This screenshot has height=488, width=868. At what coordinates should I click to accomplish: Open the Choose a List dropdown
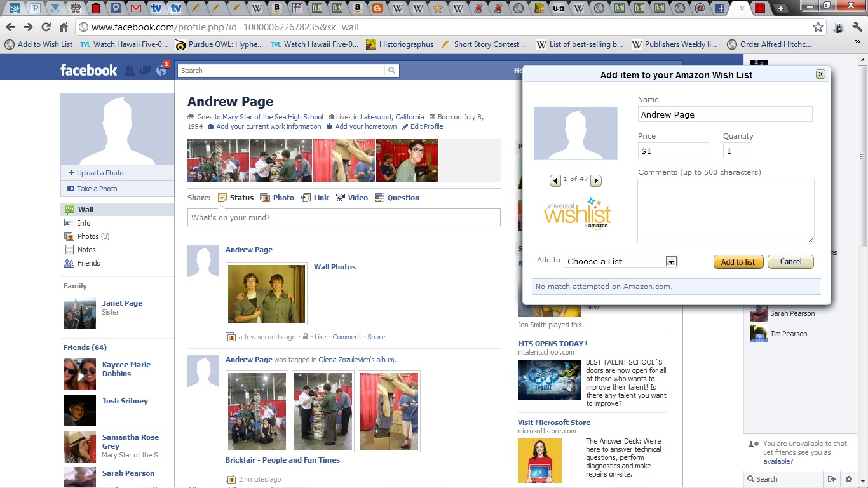click(x=620, y=261)
